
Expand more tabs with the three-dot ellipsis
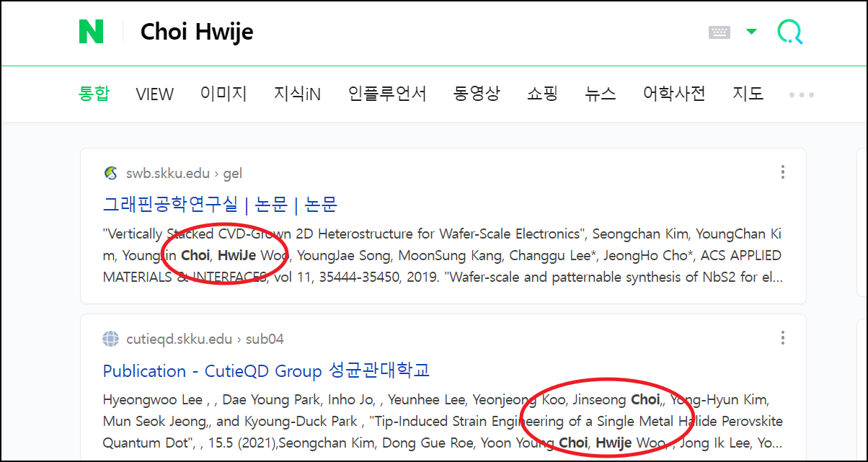click(x=802, y=94)
